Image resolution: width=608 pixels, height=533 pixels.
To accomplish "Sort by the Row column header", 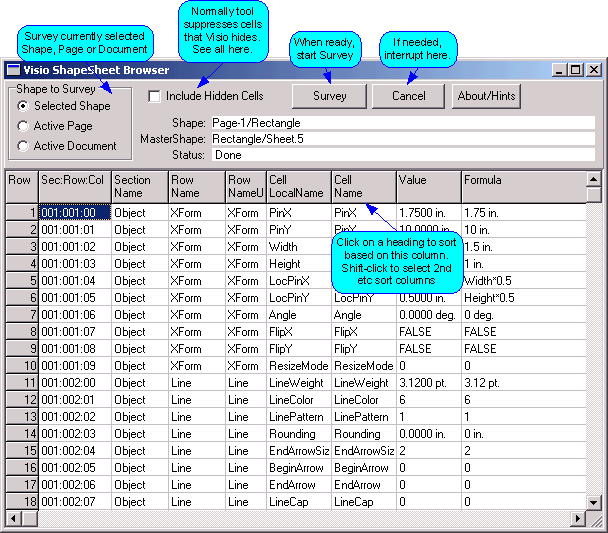I will pyautogui.click(x=22, y=186).
